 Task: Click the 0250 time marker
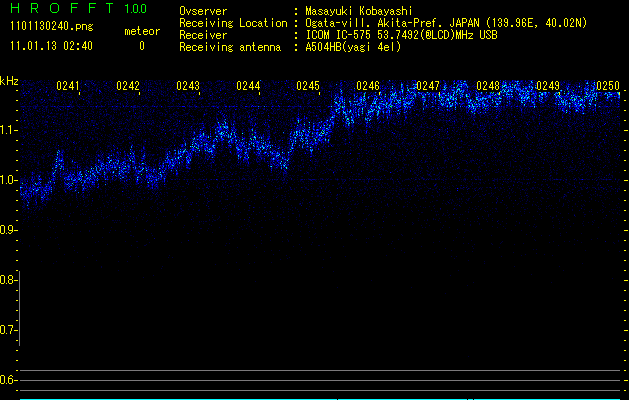(608, 87)
